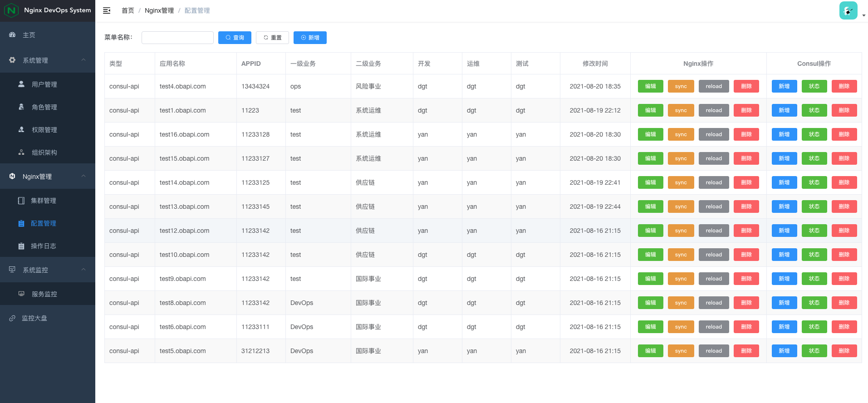Open the user avatar menu icon
The width and height of the screenshot is (868, 403).
pyautogui.click(x=848, y=10)
